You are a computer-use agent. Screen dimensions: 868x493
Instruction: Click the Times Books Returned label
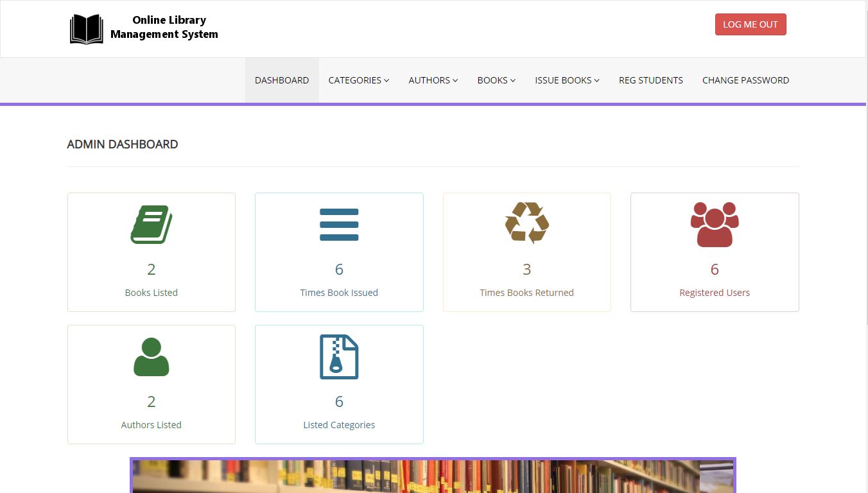[527, 293]
